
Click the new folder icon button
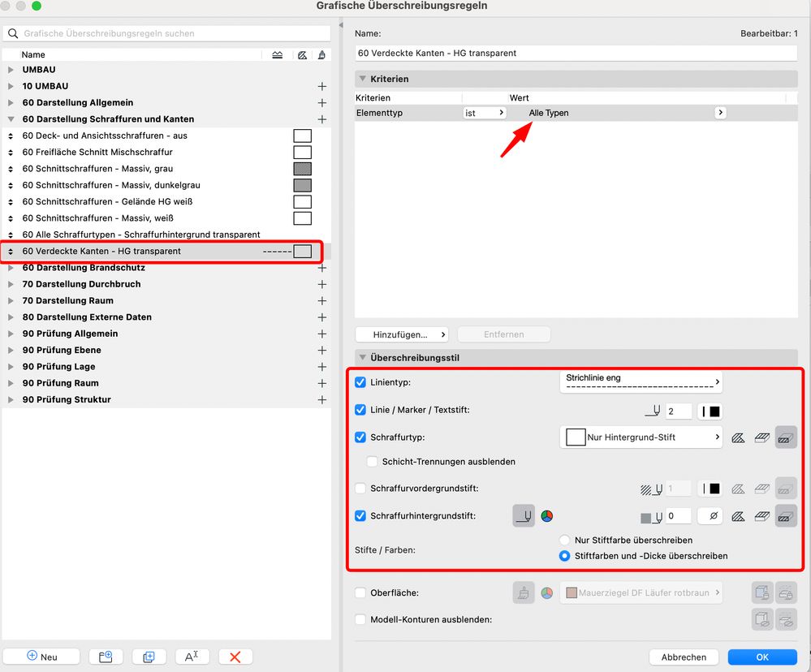[106, 657]
